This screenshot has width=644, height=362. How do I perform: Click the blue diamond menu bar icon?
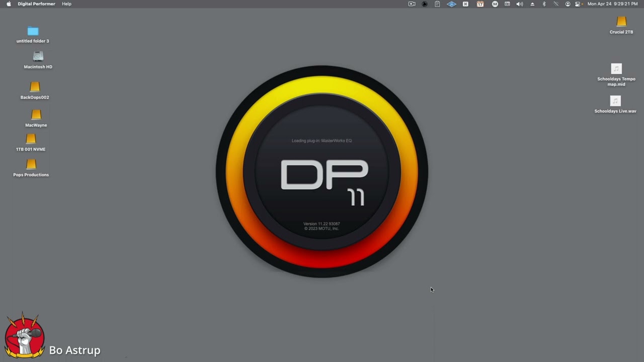point(451,4)
